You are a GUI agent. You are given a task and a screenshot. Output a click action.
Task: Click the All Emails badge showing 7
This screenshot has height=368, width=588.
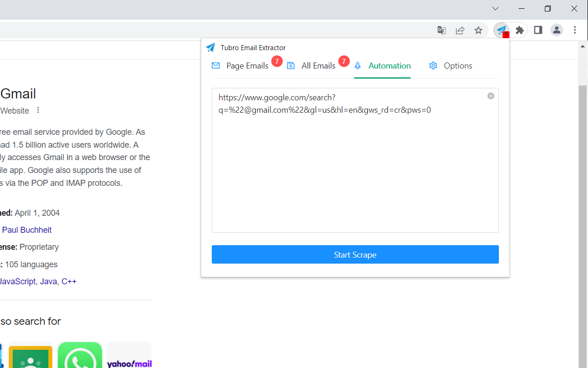click(344, 61)
